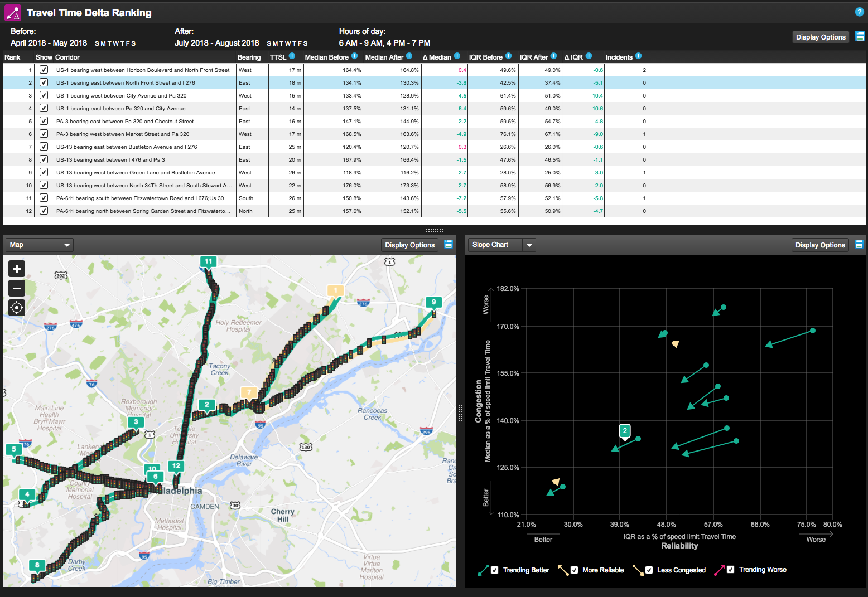Open the Help question mark icon

point(860,12)
